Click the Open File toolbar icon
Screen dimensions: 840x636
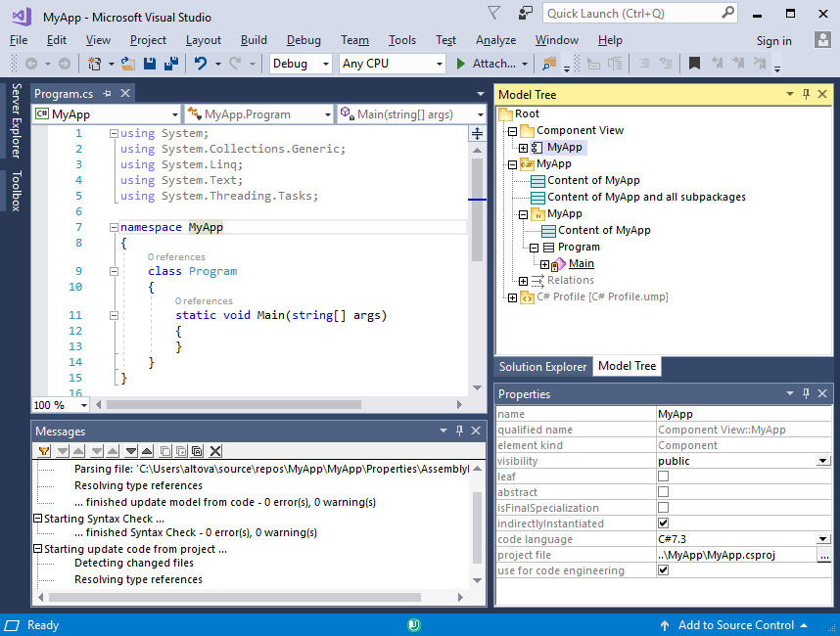(128, 64)
